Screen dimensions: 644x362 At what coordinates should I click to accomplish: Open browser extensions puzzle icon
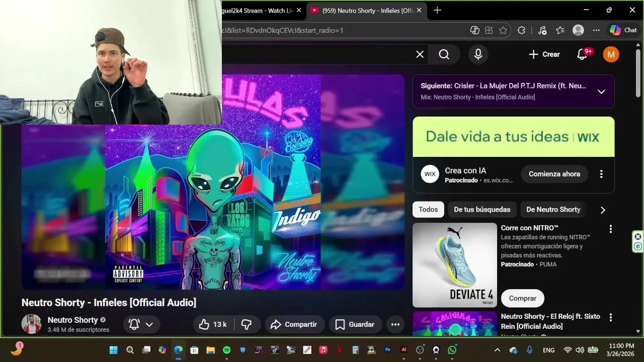[521, 30]
